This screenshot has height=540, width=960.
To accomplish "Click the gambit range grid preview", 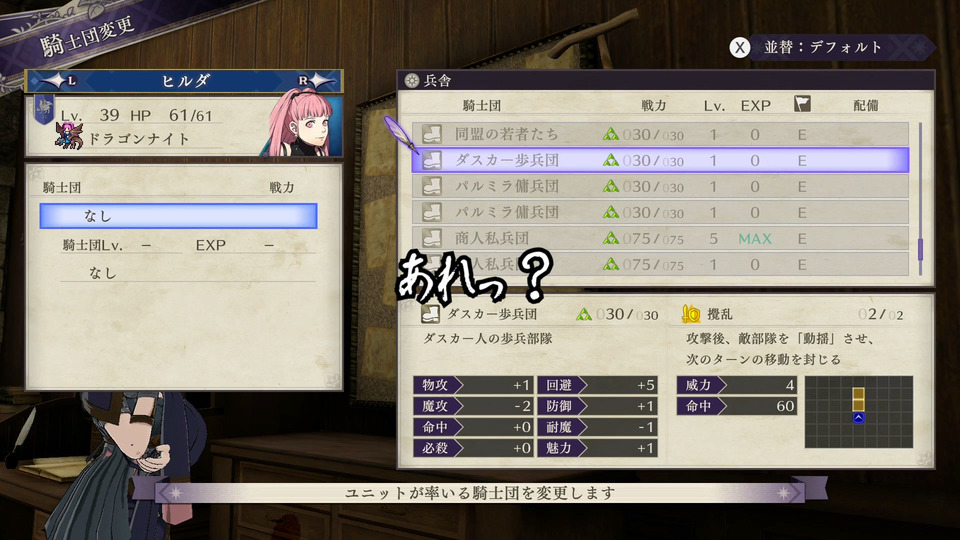I will (858, 412).
